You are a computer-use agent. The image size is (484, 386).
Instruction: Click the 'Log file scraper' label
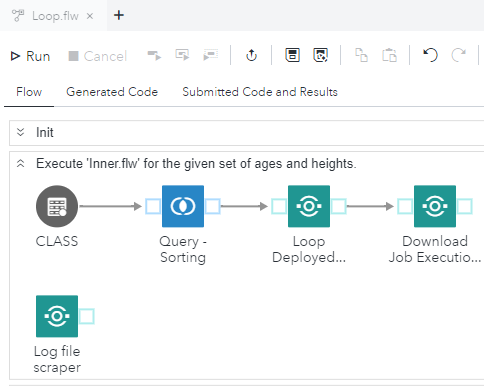point(57,359)
